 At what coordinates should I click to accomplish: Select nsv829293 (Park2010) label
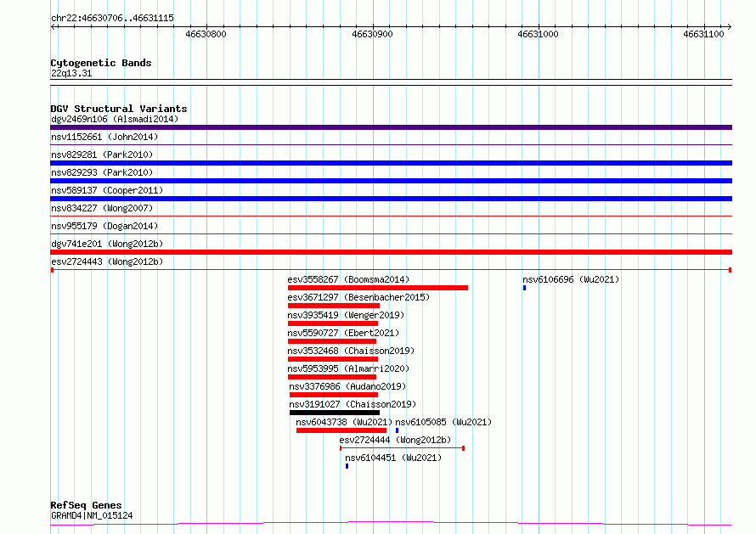point(102,172)
